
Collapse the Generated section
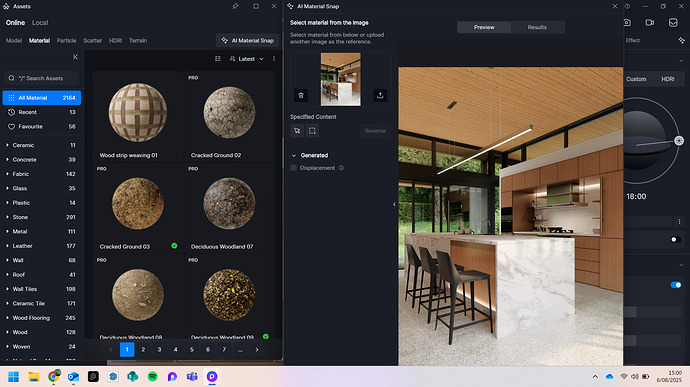click(294, 155)
